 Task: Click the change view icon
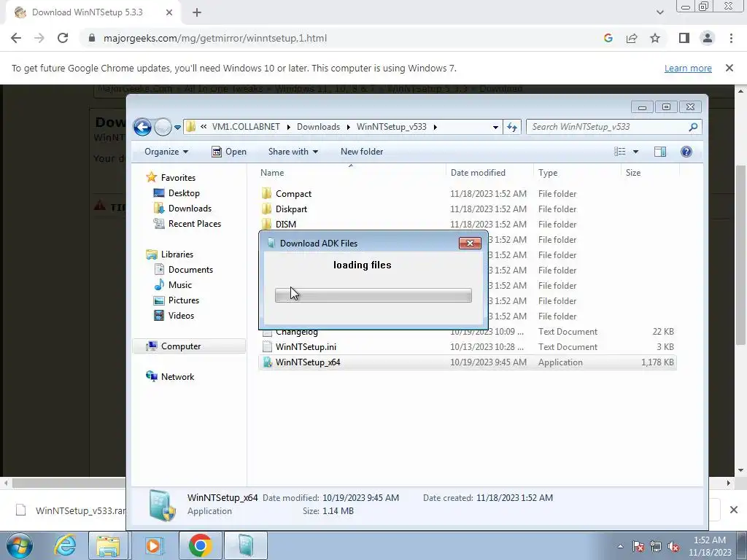[x=620, y=152]
